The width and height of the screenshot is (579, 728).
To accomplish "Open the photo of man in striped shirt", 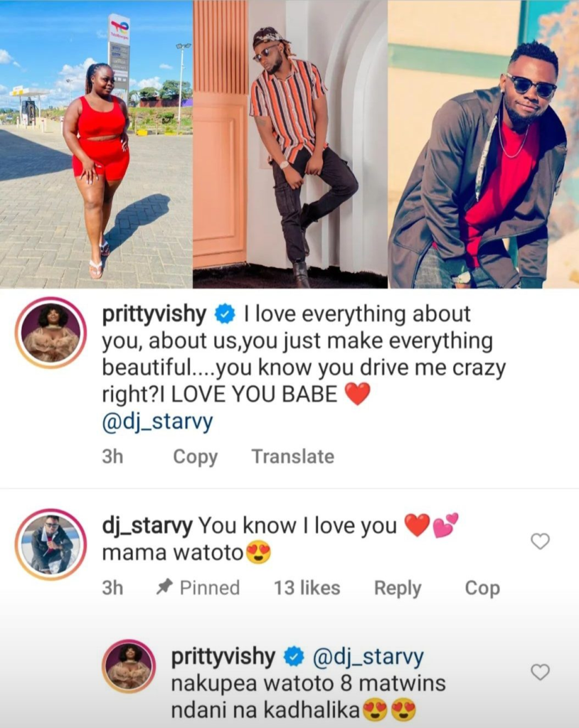I will click(290, 144).
